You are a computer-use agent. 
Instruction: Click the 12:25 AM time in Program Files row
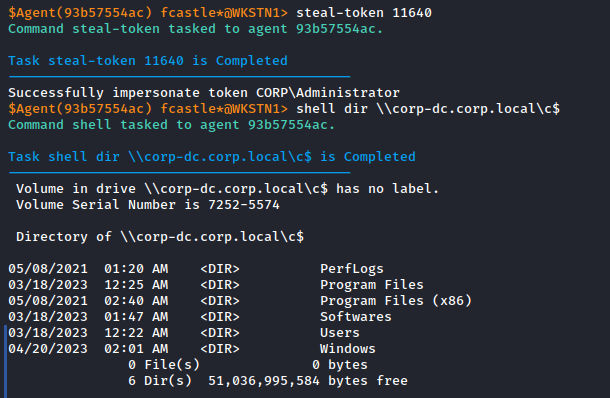pyautogui.click(x=136, y=285)
